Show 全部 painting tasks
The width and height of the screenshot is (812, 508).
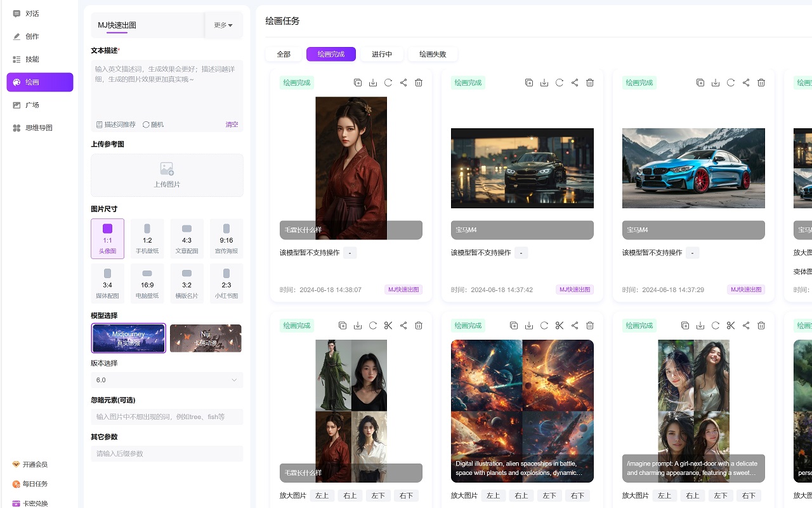tap(284, 54)
